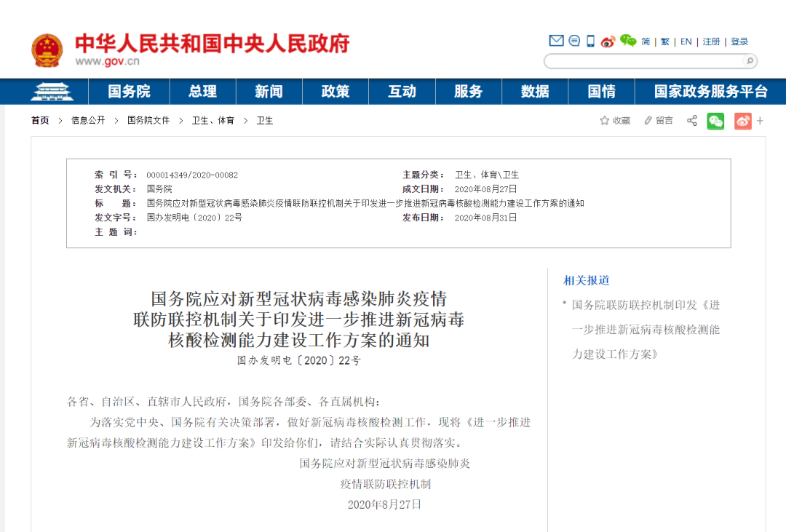
Task: Click inside the site search field
Action: pos(645,61)
